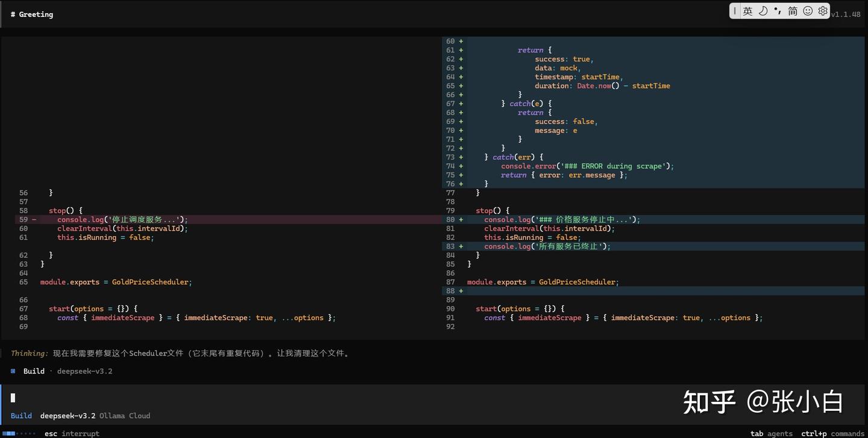The image size is (868, 438).
Task: Click the 'esc interrupt' hint
Action: click(72, 433)
